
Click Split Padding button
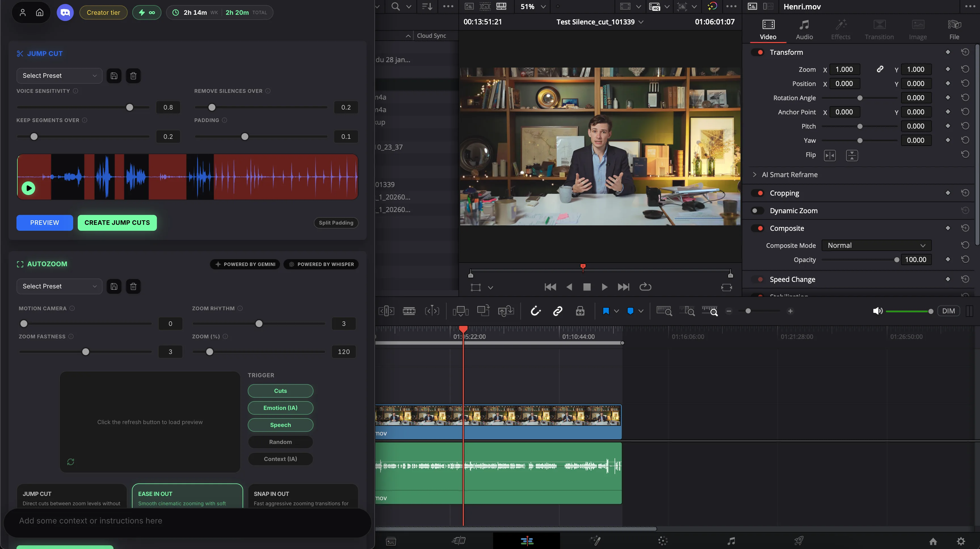336,223
